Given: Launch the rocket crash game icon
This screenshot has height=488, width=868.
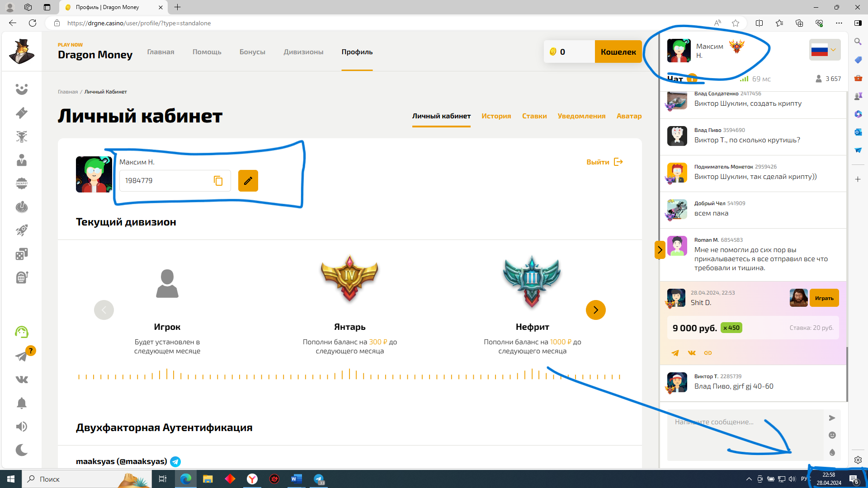Looking at the screenshot, I should (22, 230).
